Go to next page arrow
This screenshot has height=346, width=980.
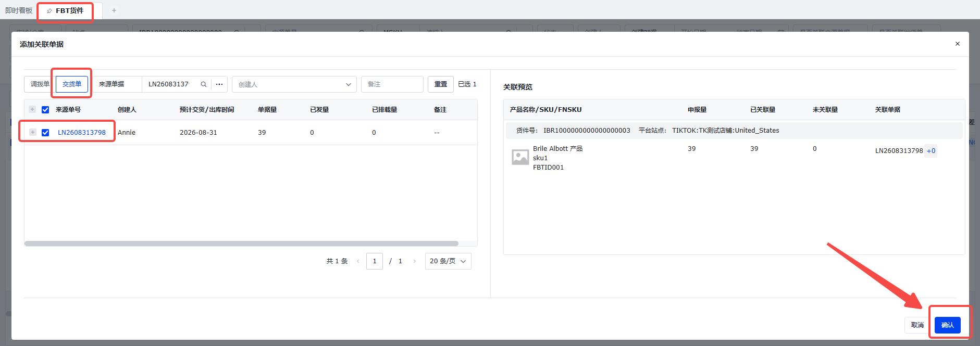click(x=415, y=261)
